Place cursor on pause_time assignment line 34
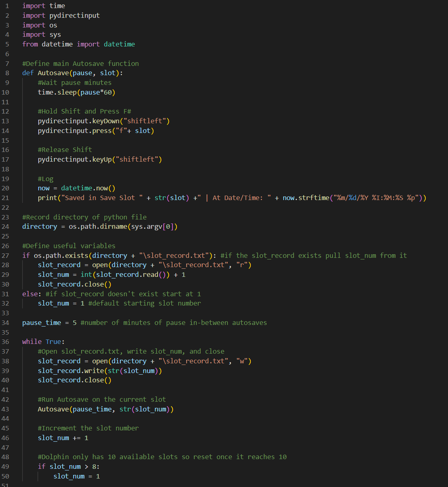 point(42,323)
